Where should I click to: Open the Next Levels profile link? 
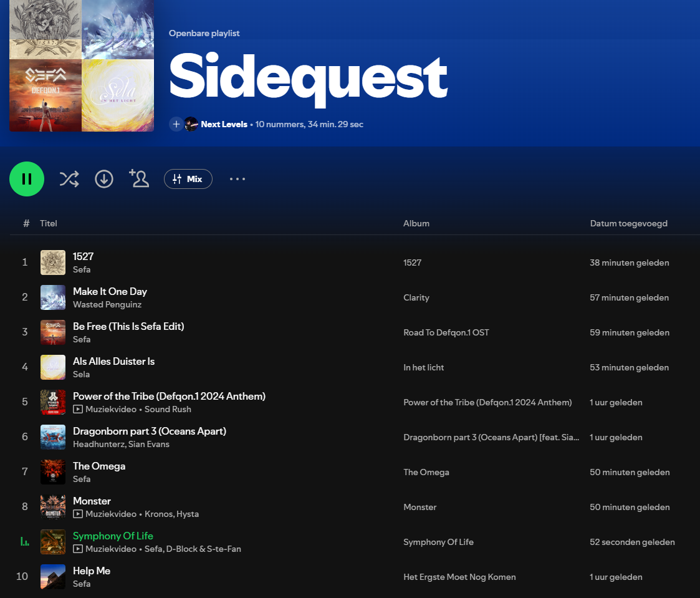tap(224, 124)
